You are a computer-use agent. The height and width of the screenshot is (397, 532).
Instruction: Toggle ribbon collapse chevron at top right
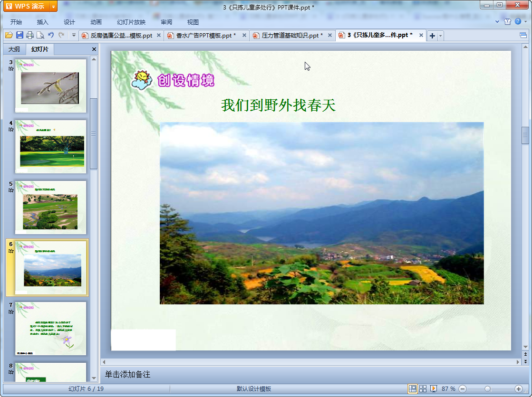click(x=497, y=21)
